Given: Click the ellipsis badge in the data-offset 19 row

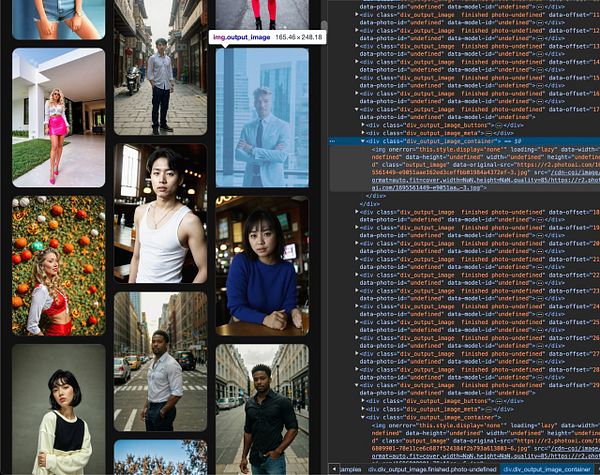Looking at the screenshot, I should [x=540, y=235].
